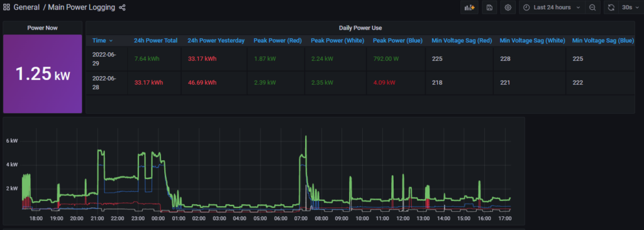
Task: Open the General folder link
Action: click(x=26, y=8)
